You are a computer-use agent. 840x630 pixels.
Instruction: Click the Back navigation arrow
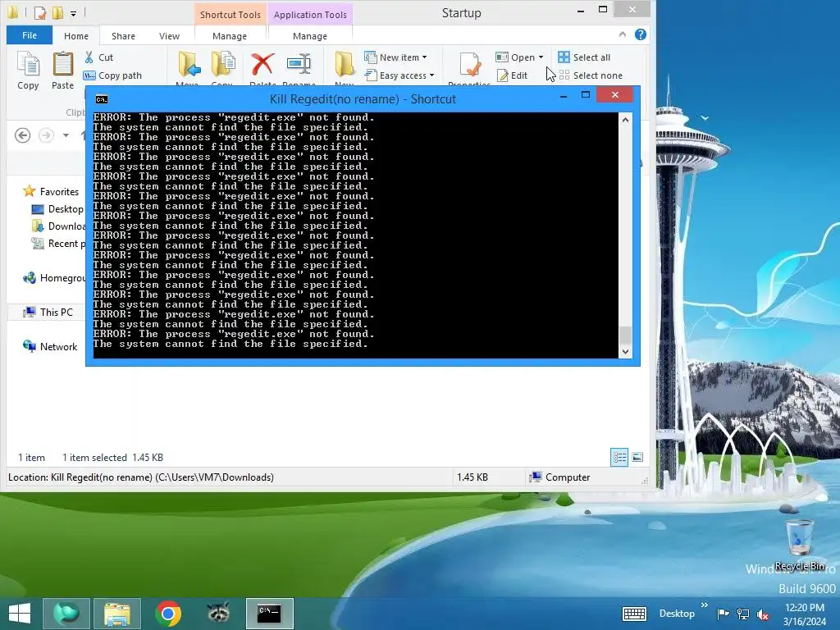22,135
